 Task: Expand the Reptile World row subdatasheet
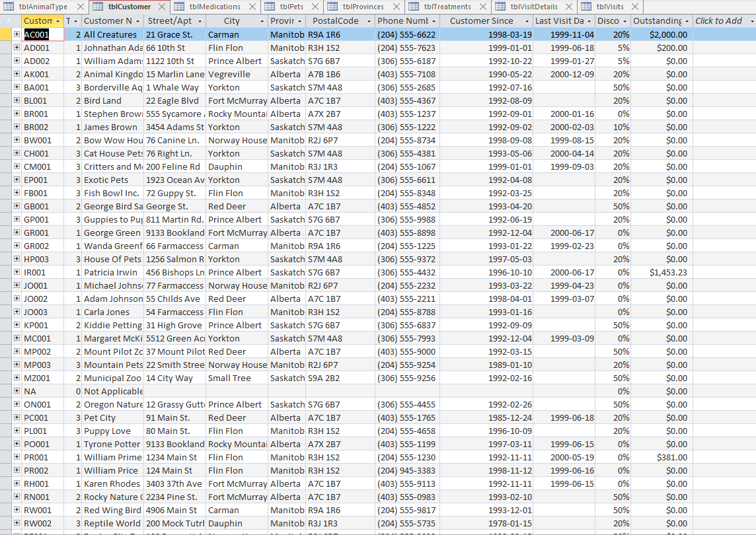coord(17,523)
